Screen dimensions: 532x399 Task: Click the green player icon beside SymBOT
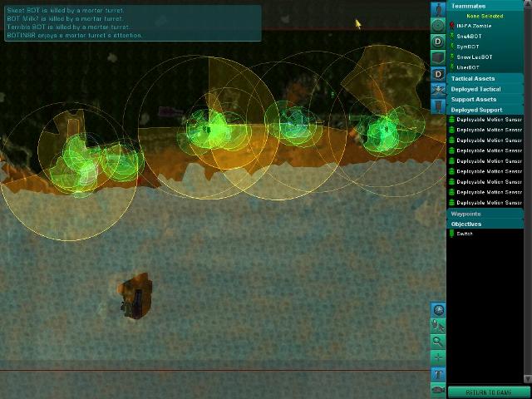(x=452, y=47)
